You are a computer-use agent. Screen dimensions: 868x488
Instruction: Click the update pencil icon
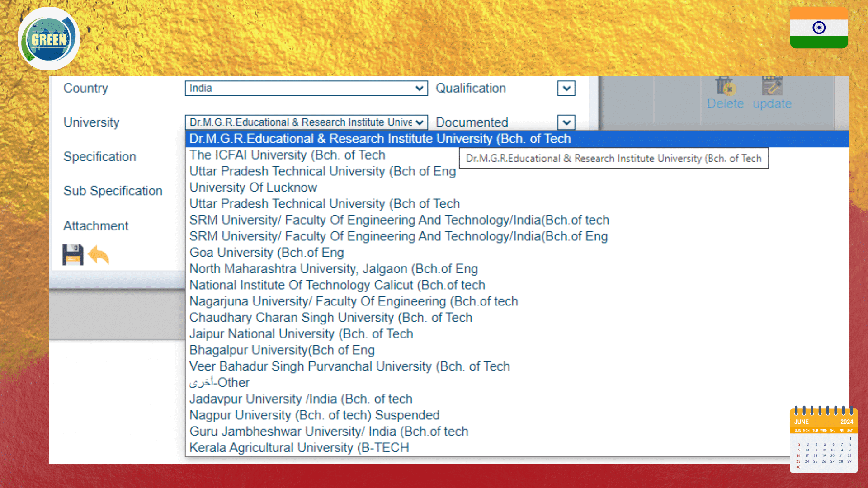point(772,86)
